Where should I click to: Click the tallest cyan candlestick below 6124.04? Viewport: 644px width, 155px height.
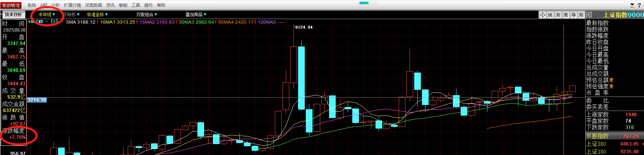tap(301, 78)
